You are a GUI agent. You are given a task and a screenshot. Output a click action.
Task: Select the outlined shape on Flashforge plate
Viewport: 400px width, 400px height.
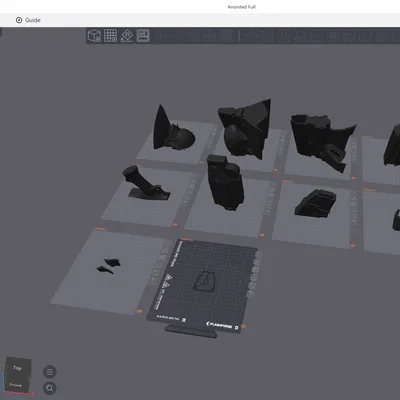[x=206, y=282]
